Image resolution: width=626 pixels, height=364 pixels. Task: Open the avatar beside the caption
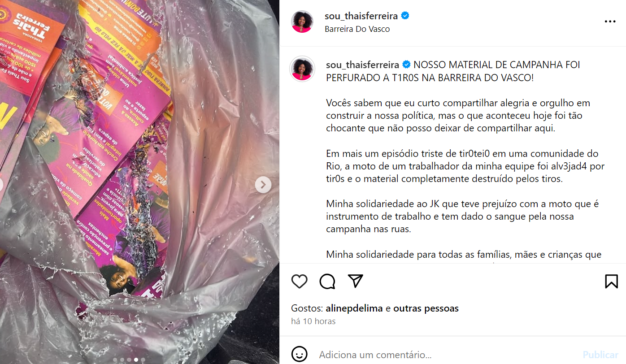(x=302, y=69)
